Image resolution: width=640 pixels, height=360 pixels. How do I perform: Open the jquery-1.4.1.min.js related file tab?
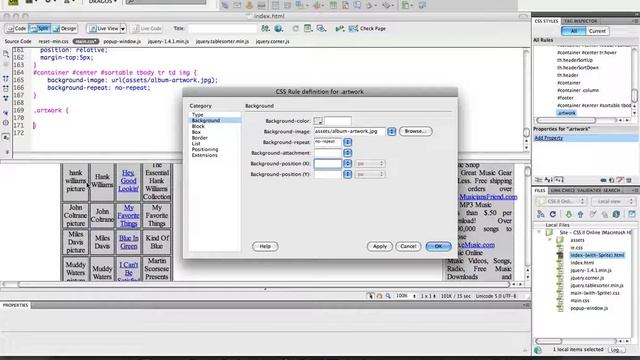click(x=168, y=41)
